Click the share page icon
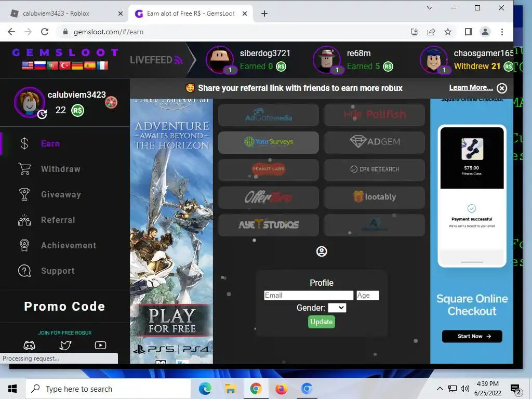This screenshot has height=399, width=532. tap(431, 32)
